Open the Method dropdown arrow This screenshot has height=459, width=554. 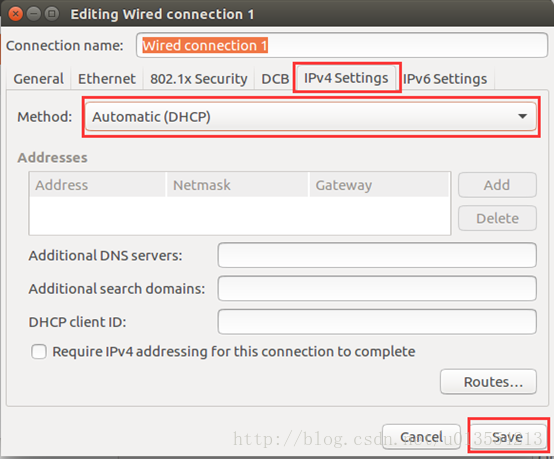pyautogui.click(x=523, y=116)
